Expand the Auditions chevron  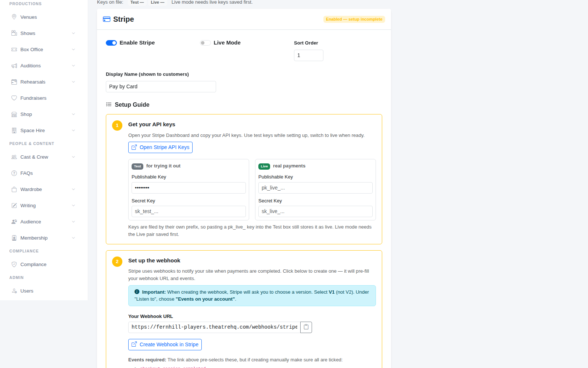[x=73, y=66]
